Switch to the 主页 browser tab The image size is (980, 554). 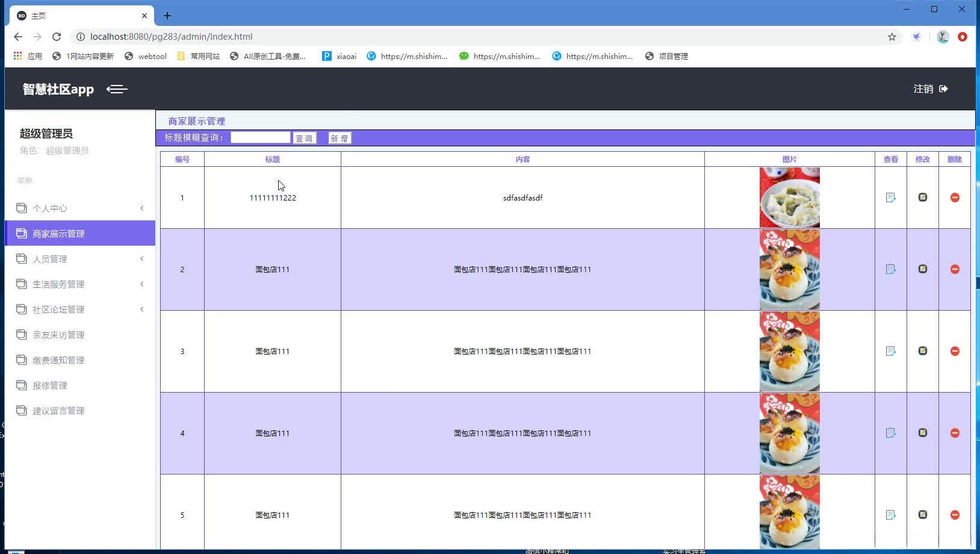coord(72,15)
